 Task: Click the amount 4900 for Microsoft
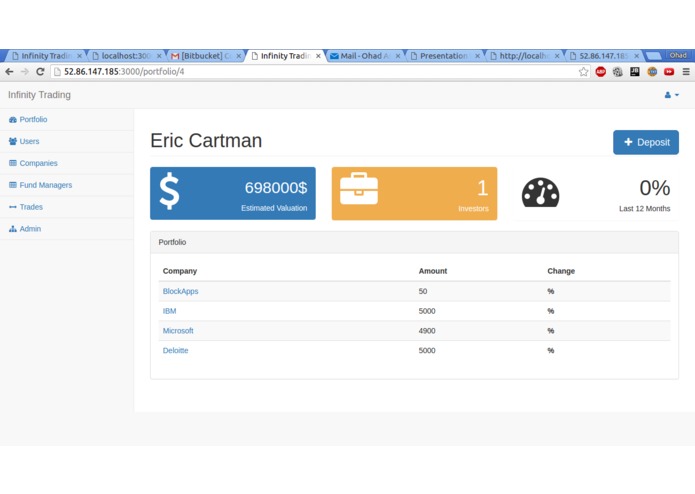427,331
